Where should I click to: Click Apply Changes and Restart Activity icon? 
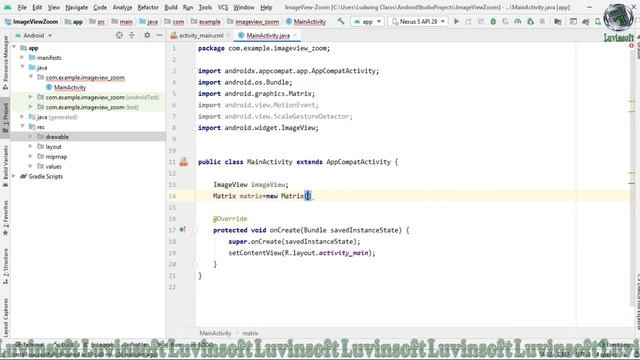point(469,21)
